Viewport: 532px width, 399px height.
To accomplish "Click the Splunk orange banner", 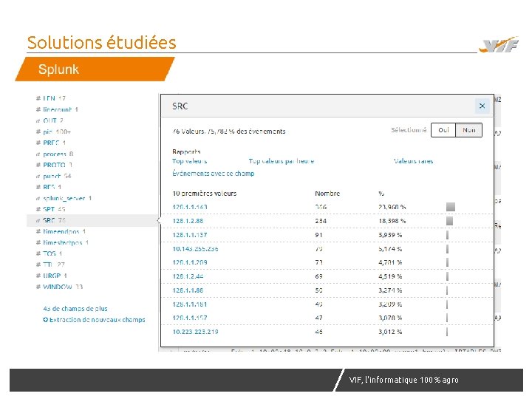I will click(x=95, y=69).
